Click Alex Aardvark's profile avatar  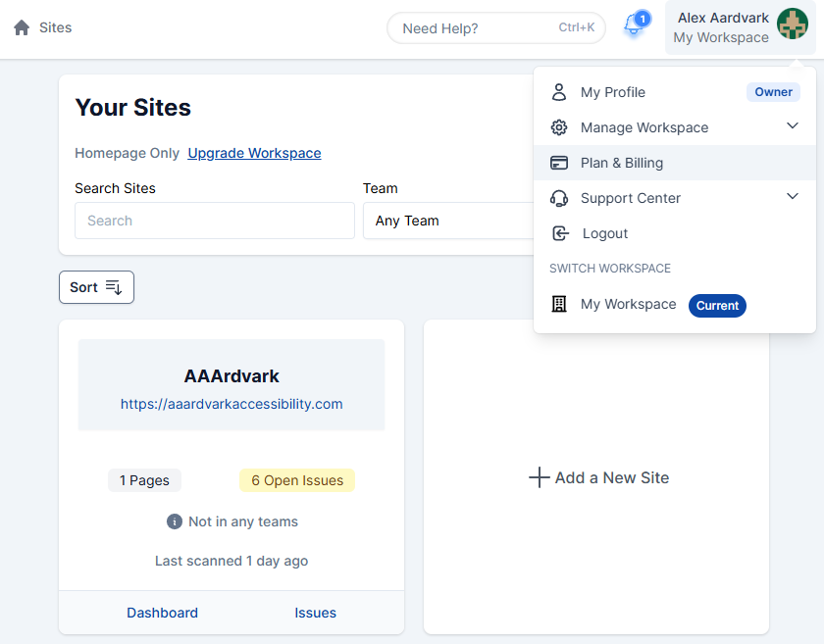pos(792,24)
